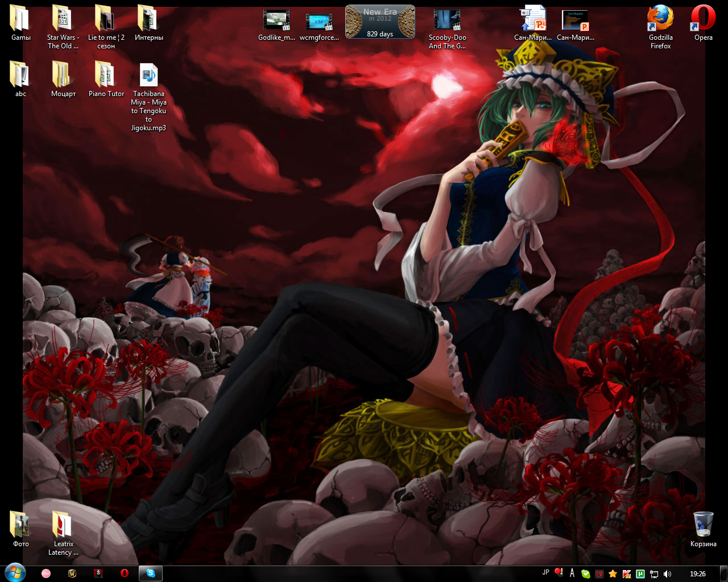
Task: Click the JP input language indicator
Action: tap(546, 573)
